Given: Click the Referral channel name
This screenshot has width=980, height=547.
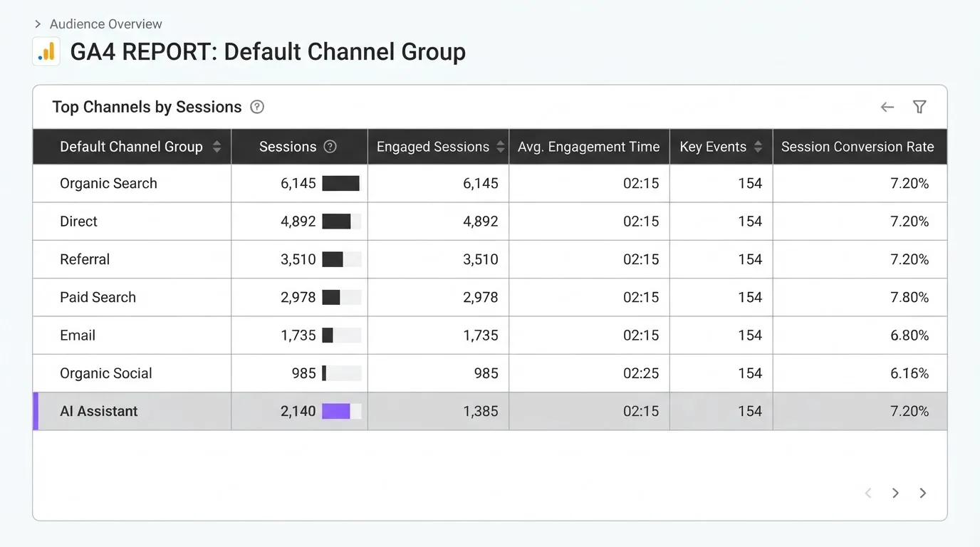Looking at the screenshot, I should 85,259.
